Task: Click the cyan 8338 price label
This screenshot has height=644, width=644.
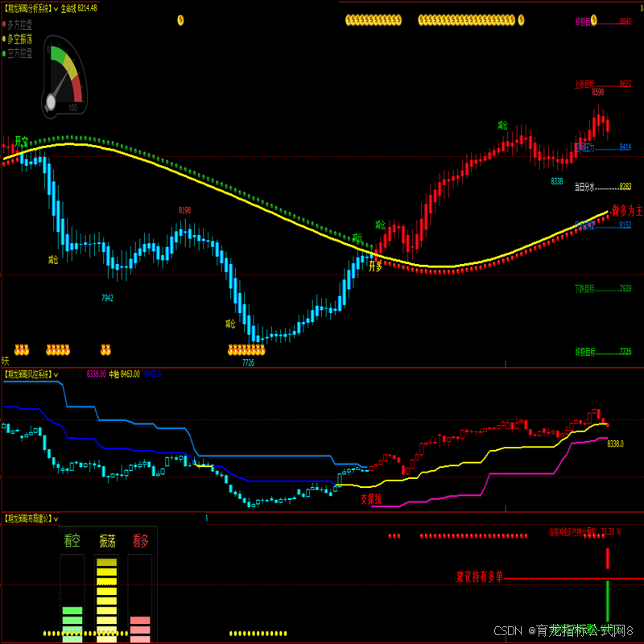Action: pos(557,181)
